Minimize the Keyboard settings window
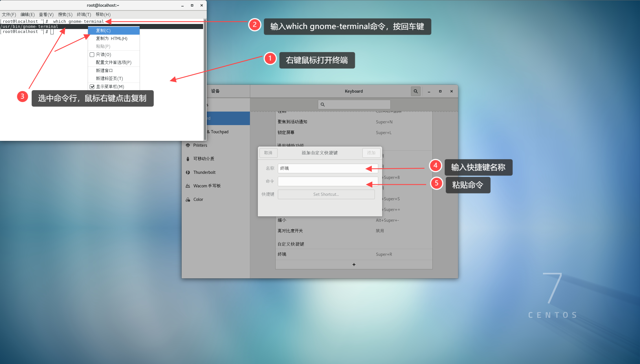 [429, 91]
